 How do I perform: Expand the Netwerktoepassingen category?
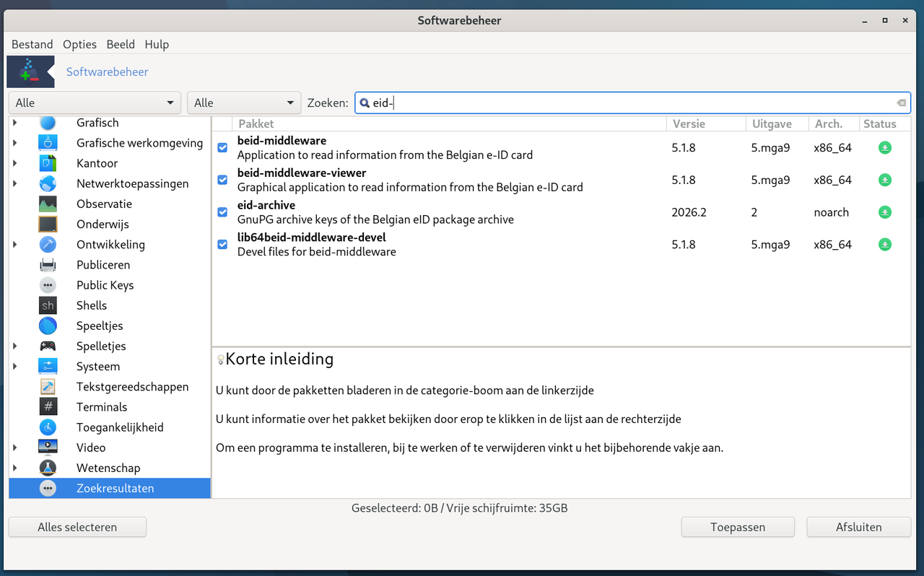pos(14,183)
